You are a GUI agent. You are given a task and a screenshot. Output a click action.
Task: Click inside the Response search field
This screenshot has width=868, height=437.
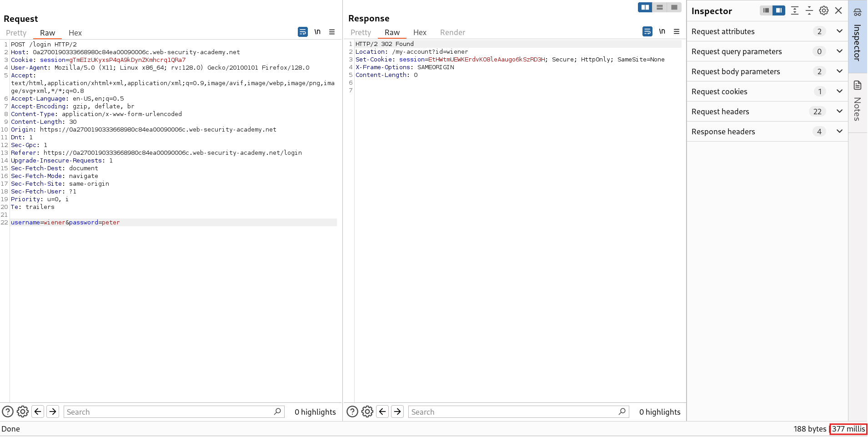click(514, 412)
